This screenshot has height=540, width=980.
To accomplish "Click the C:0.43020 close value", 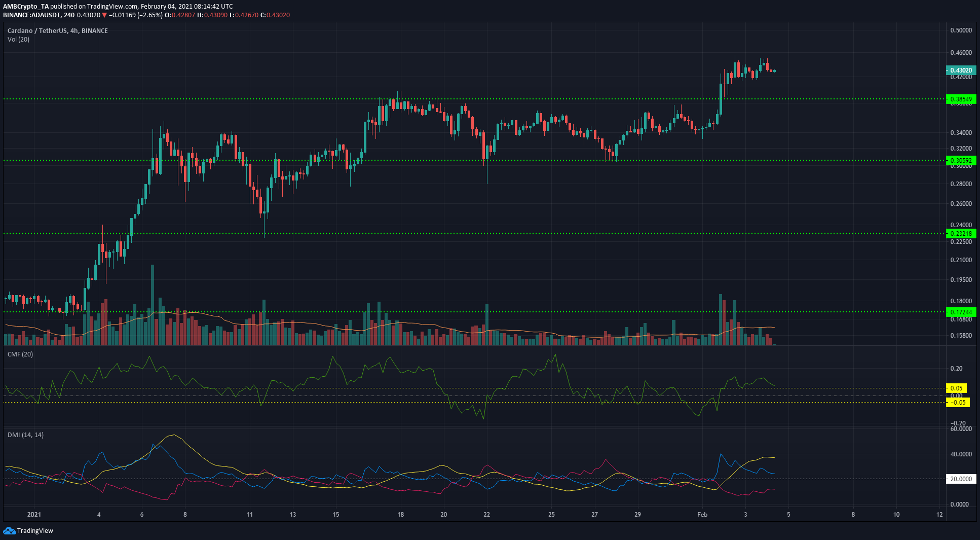I will (275, 15).
